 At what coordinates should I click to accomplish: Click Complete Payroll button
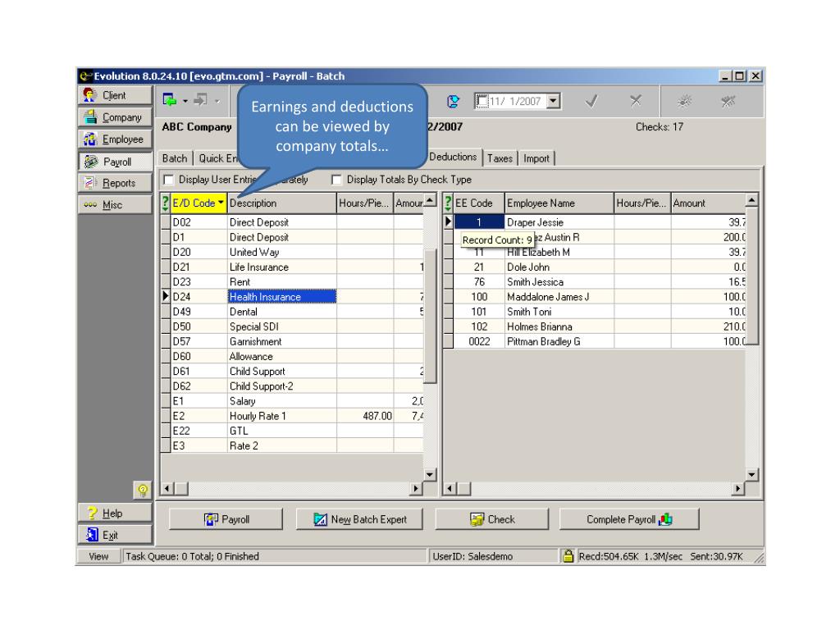click(x=629, y=519)
